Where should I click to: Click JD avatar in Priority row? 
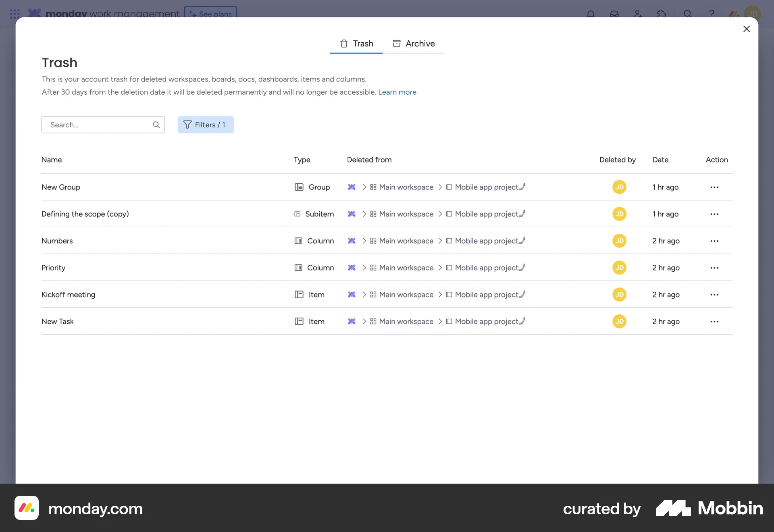pyautogui.click(x=619, y=268)
